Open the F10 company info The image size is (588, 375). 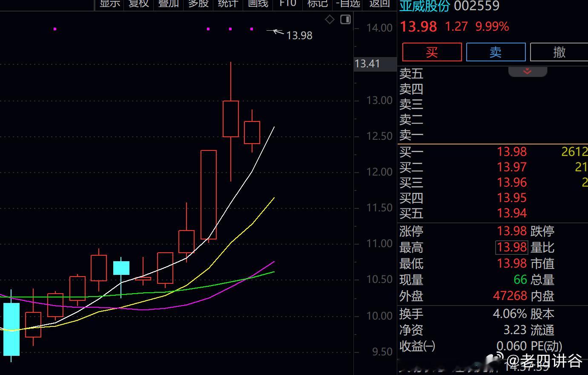click(288, 4)
